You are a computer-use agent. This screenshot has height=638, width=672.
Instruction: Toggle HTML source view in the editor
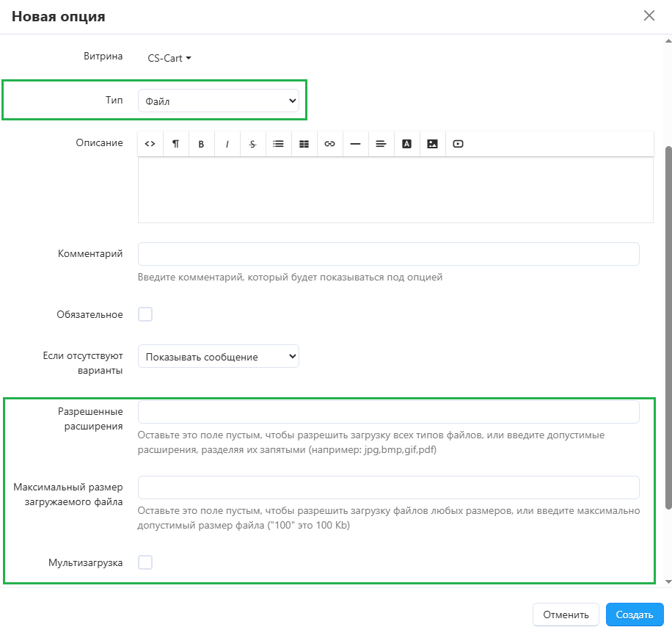150,144
